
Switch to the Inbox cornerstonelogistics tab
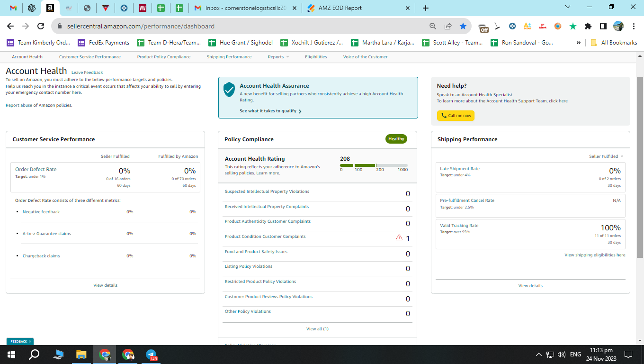[x=246, y=8]
